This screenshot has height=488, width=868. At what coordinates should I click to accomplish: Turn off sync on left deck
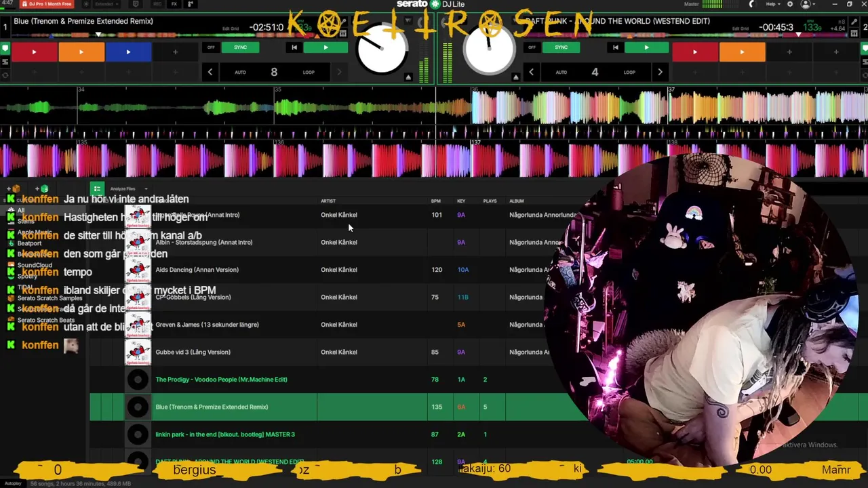click(x=211, y=47)
